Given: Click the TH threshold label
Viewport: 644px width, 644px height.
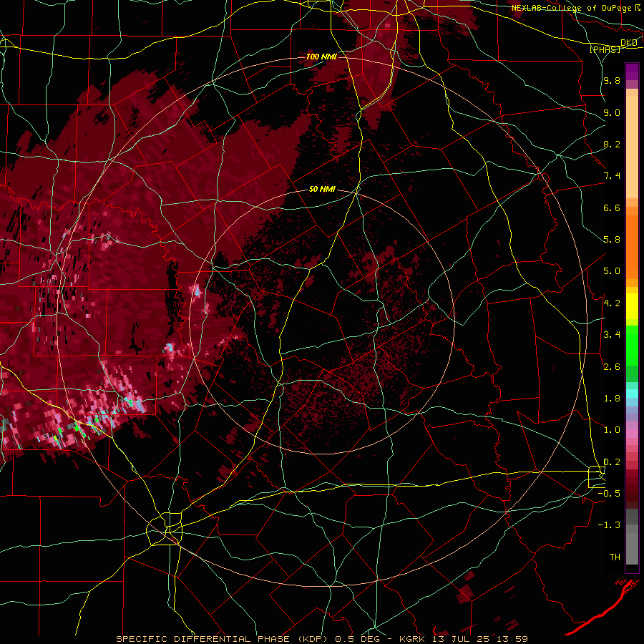Looking at the screenshot, I should [615, 557].
